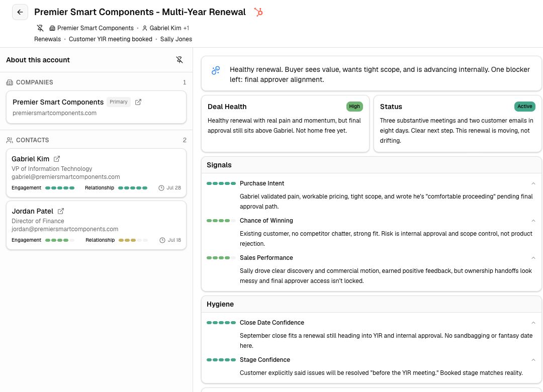The image size is (543, 392).
Task: Click Customer YIR meeting booked stage
Action: click(111, 39)
